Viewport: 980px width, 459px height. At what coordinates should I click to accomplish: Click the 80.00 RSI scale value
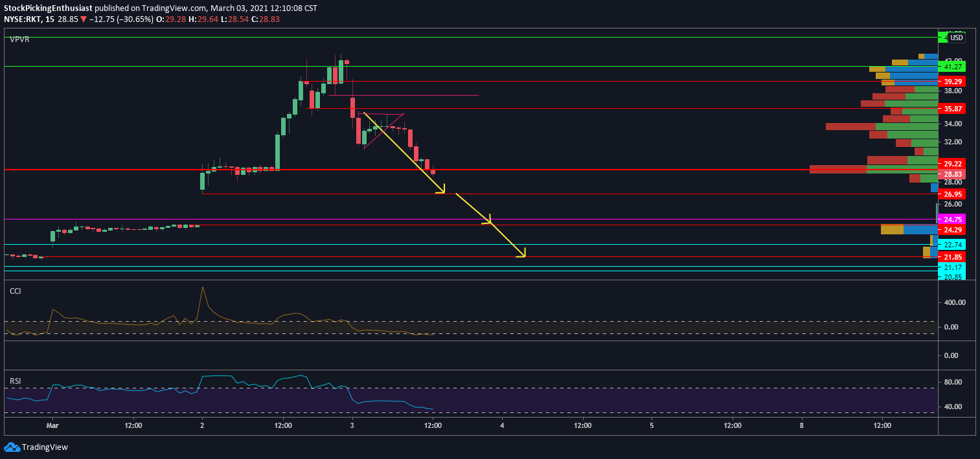click(x=952, y=382)
